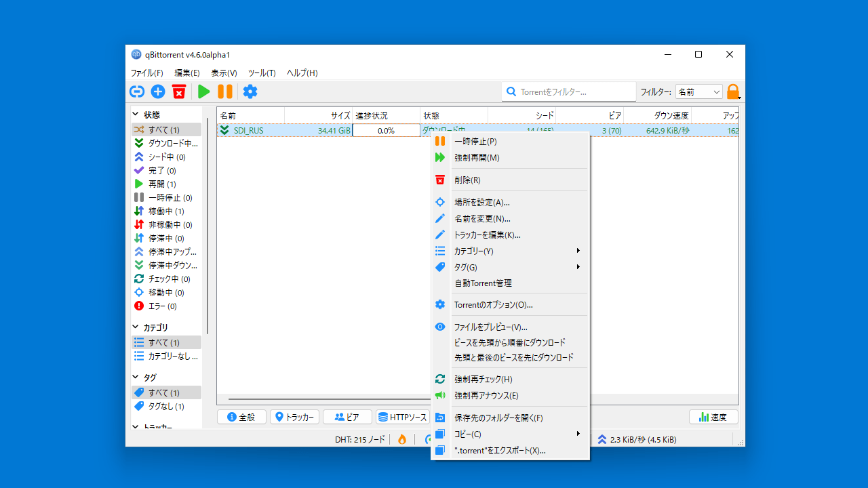Image resolution: width=868 pixels, height=488 pixels.
Task: Switch to the トラッカー tab
Action: tap(294, 417)
